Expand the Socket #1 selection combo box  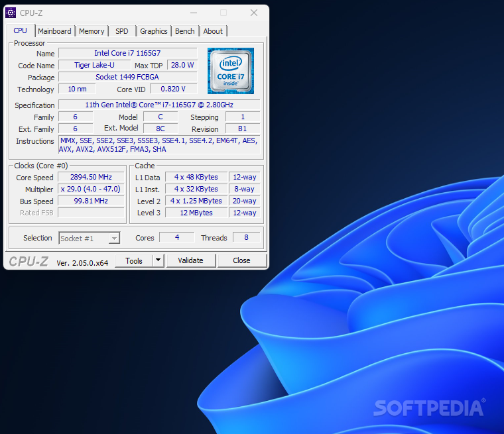coord(90,238)
